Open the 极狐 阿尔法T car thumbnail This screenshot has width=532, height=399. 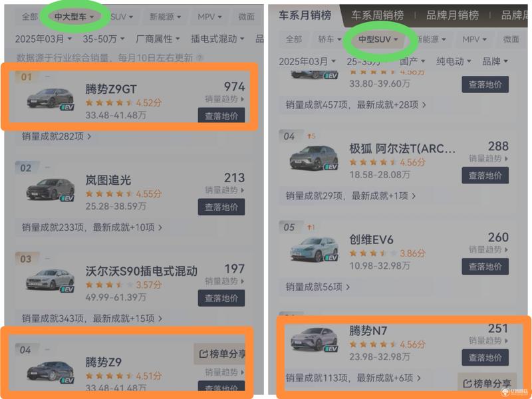[x=314, y=158]
